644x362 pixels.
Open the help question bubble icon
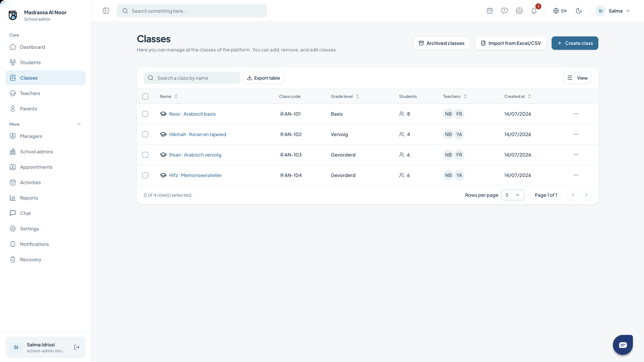point(504,11)
